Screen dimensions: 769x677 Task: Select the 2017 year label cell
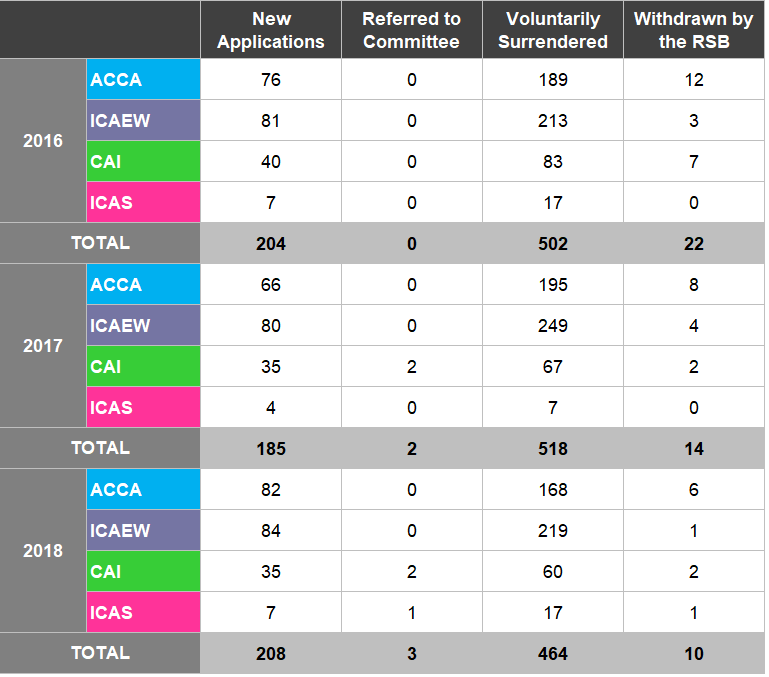tap(43, 346)
